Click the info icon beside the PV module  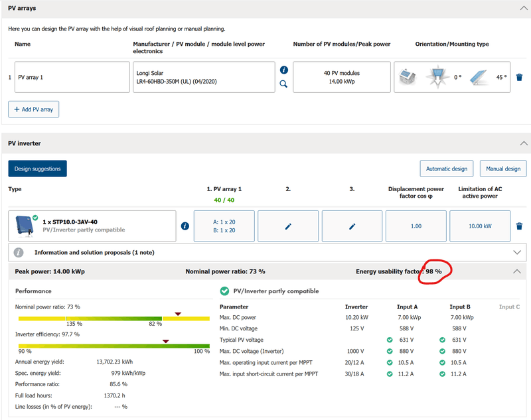283,70
